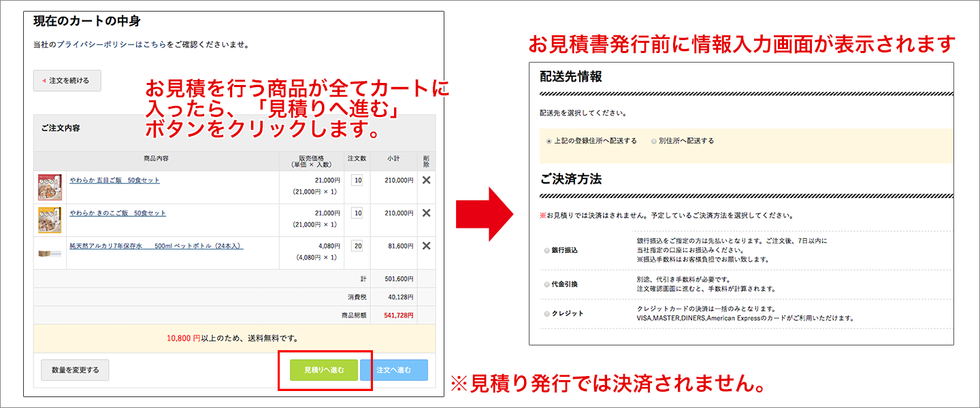Delete きのこご飯 row with X icon

[x=427, y=213]
